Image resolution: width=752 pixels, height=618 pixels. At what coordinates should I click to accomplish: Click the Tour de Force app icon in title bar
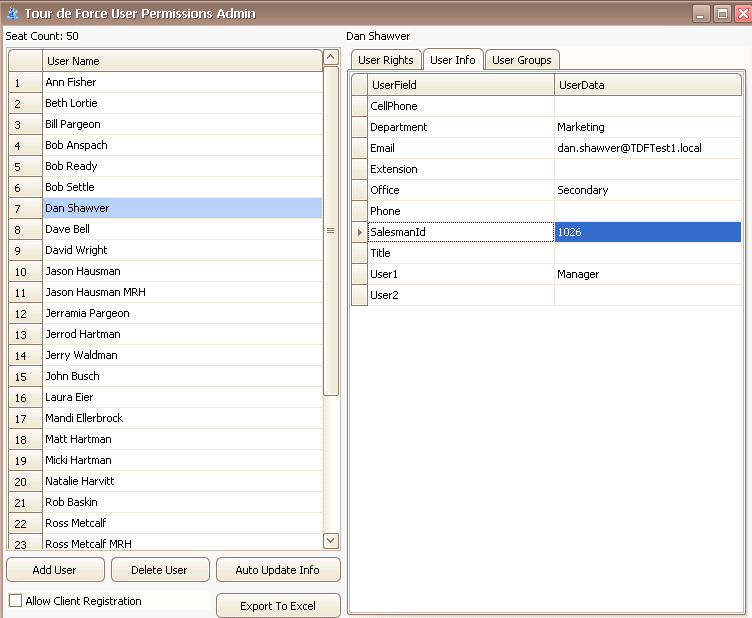pos(13,13)
